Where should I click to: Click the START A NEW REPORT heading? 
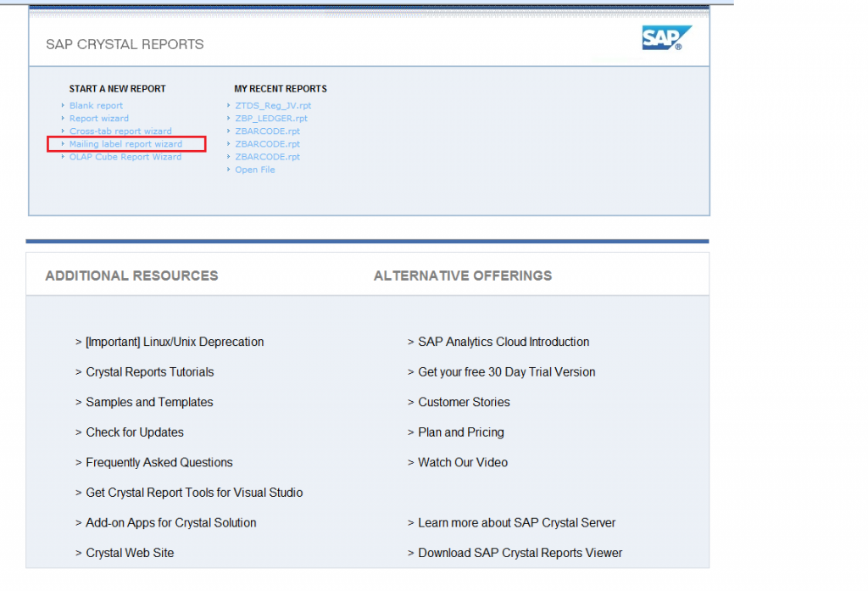117,89
